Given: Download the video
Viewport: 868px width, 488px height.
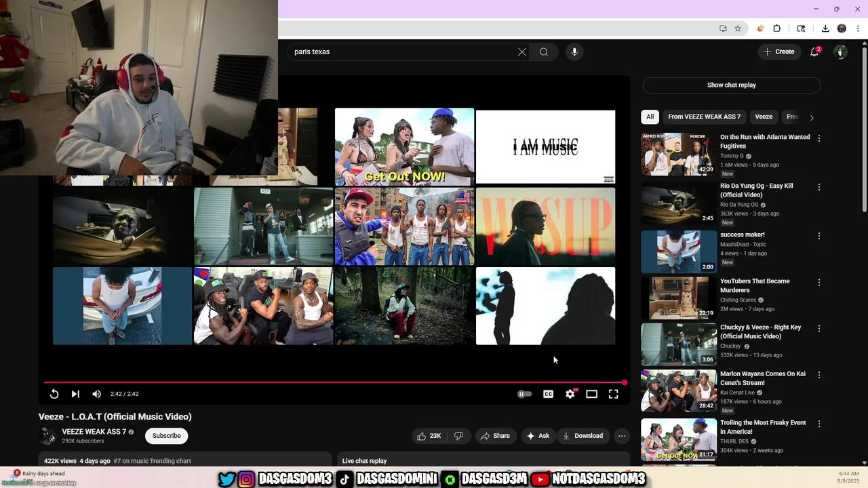Looking at the screenshot, I should point(583,436).
